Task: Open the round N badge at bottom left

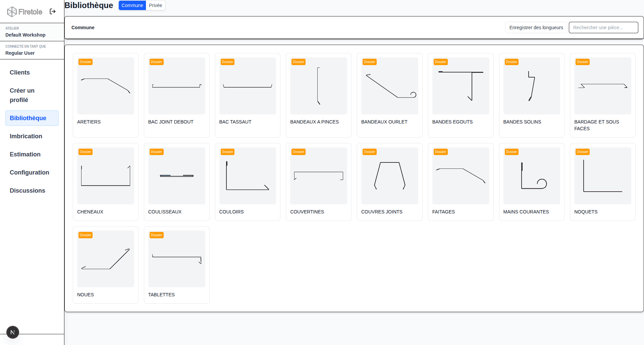Action: [13, 332]
